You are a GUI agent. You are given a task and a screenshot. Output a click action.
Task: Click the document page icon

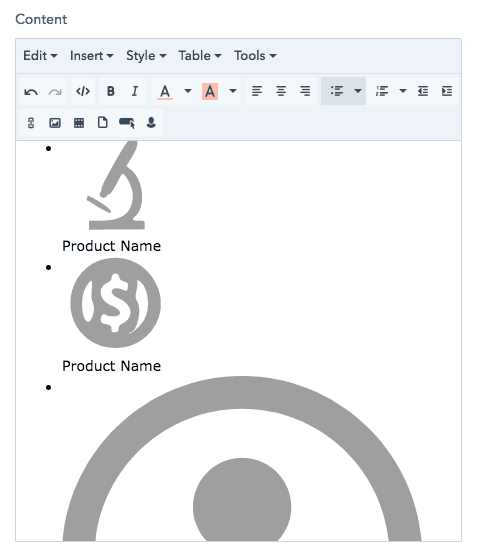(102, 123)
